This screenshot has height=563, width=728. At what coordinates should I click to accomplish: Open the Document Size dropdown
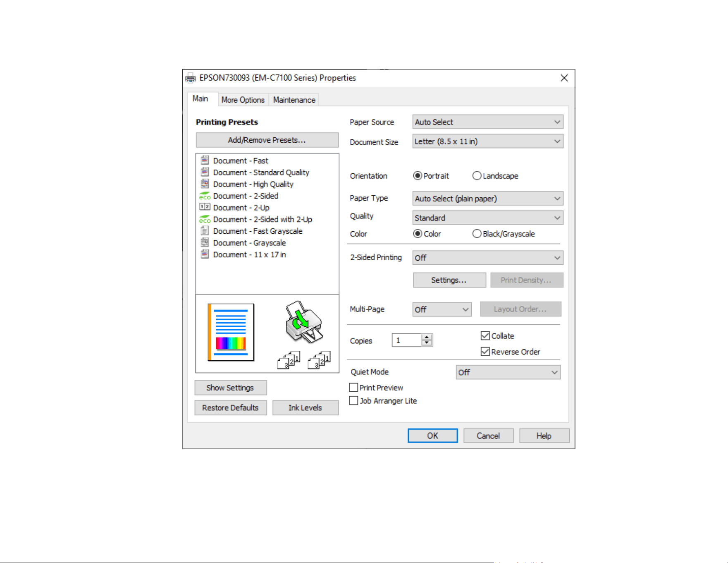tap(488, 141)
